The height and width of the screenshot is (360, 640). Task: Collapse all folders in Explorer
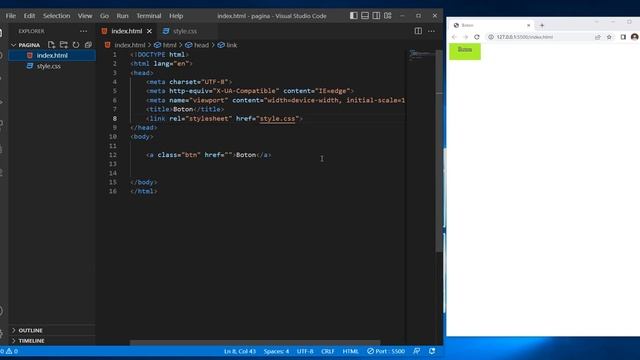(x=88, y=45)
